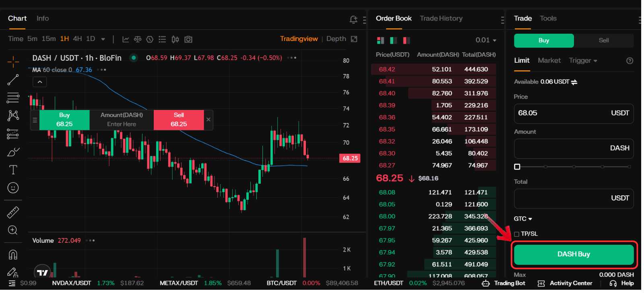Switch the chart to Depth view
The height and width of the screenshot is (293, 644).
[336, 39]
